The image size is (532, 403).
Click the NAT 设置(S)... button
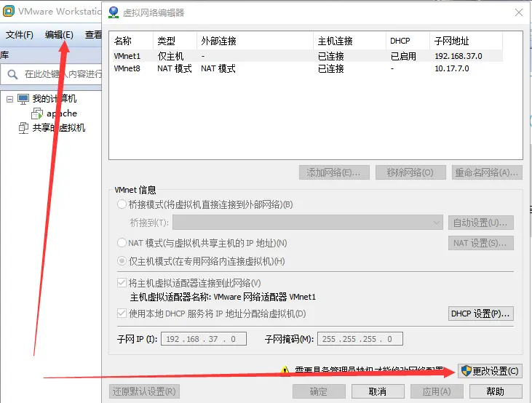pos(481,243)
